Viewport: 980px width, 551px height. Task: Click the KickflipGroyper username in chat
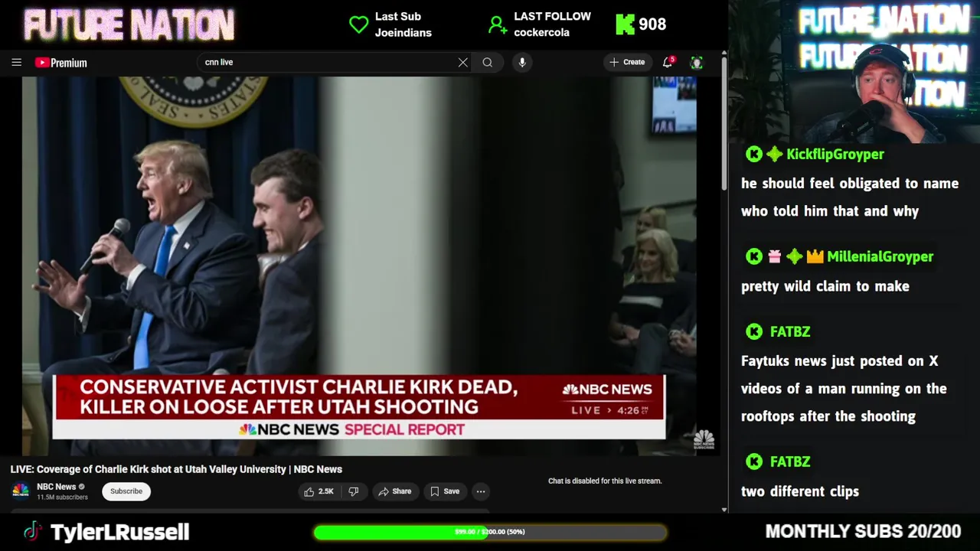coord(835,155)
